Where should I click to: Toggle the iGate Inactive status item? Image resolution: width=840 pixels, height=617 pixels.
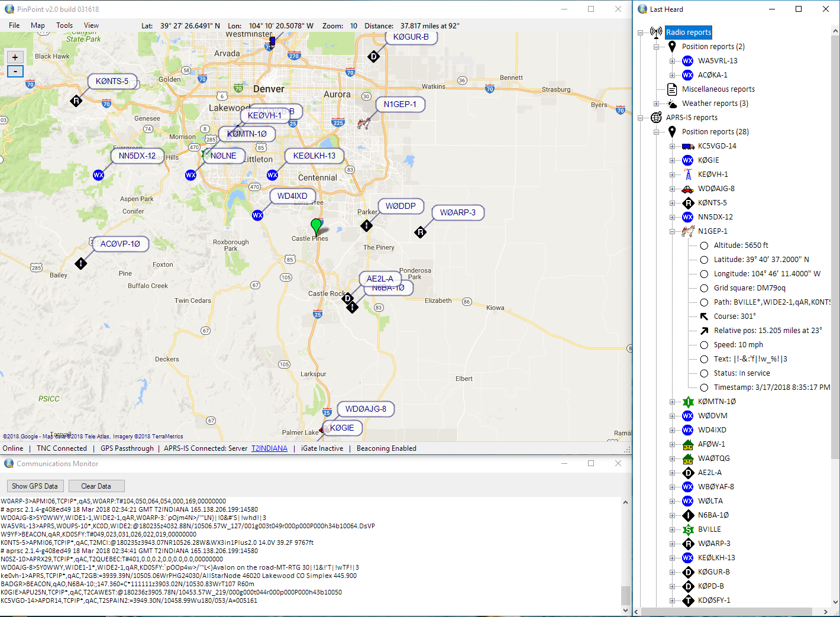(321, 448)
